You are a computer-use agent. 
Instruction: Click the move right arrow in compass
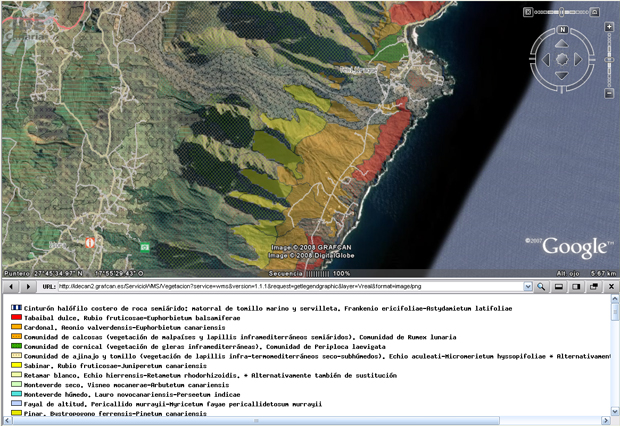578,60
